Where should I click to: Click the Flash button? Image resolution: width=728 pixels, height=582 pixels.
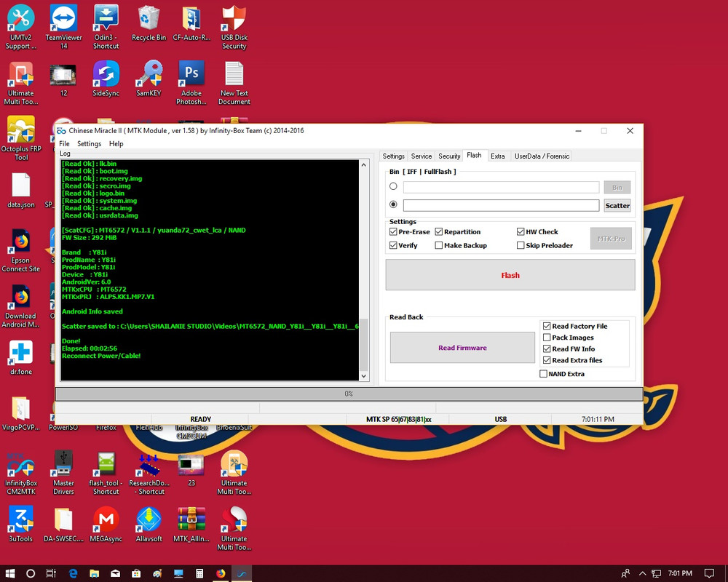[510, 275]
